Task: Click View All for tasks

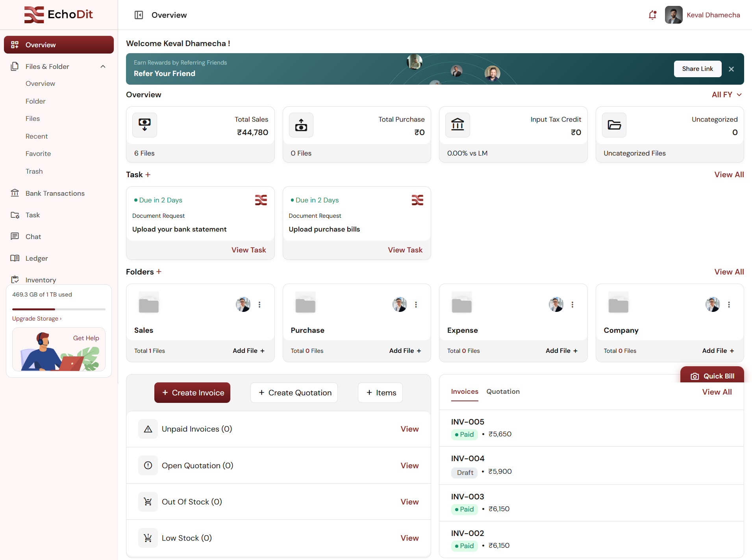Action: coord(729,174)
